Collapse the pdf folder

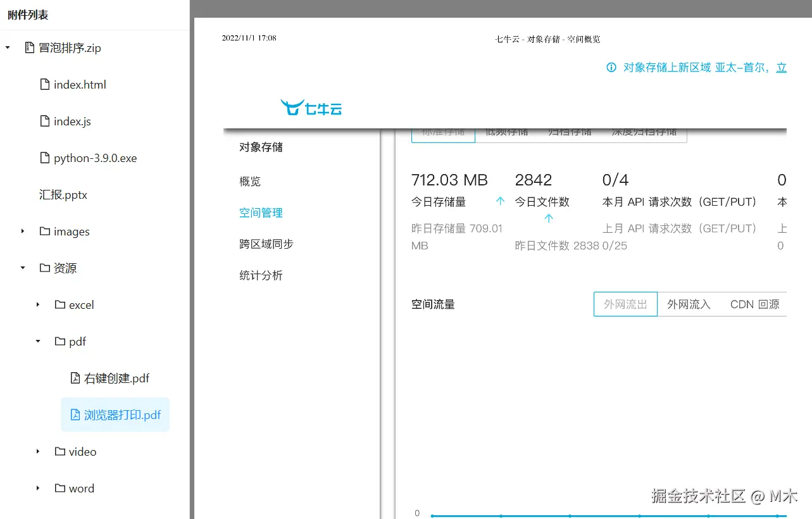point(38,342)
